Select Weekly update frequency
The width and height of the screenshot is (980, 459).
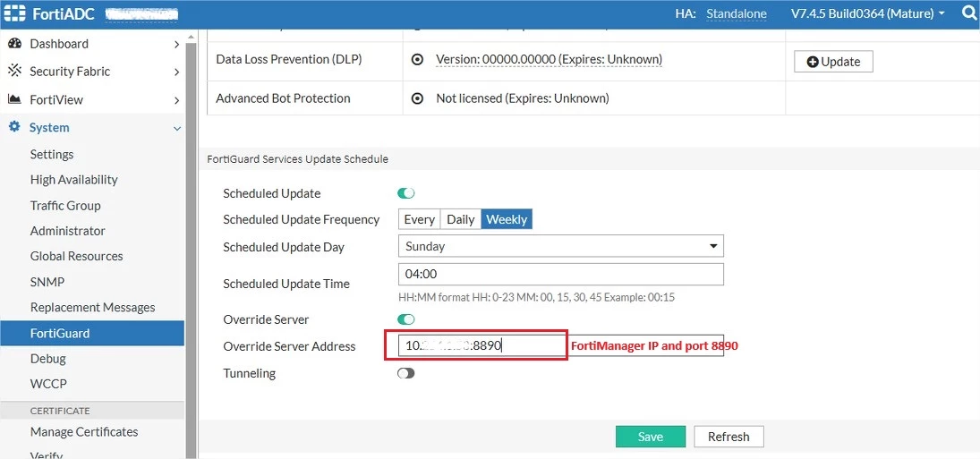point(507,219)
